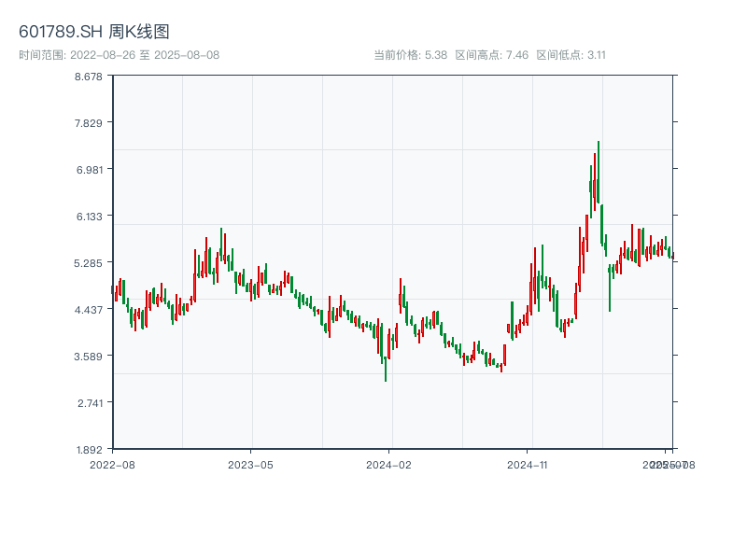The width and height of the screenshot is (747, 560).
Task: Click the 2024-11 x-axis date label
Action: [528, 464]
